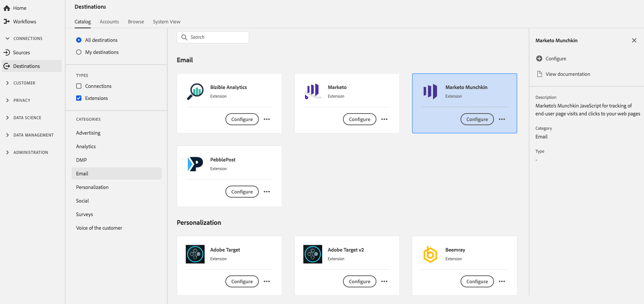Open more options for Adobe Target v2
644x304 pixels.
[x=384, y=281]
